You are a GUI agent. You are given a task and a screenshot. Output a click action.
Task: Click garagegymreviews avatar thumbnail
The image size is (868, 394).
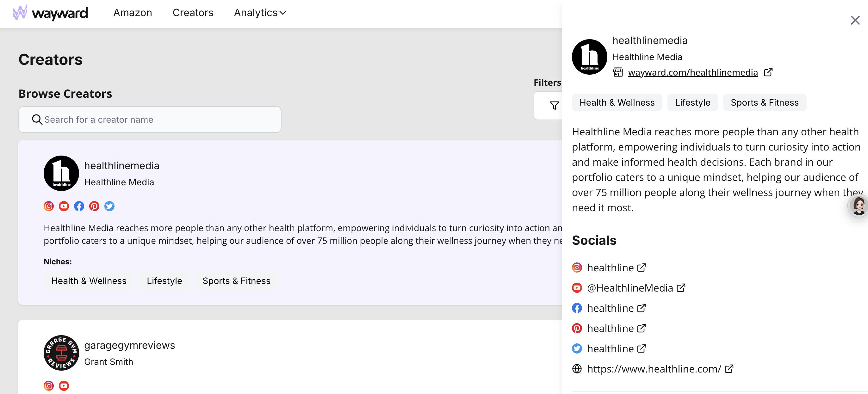point(61,353)
